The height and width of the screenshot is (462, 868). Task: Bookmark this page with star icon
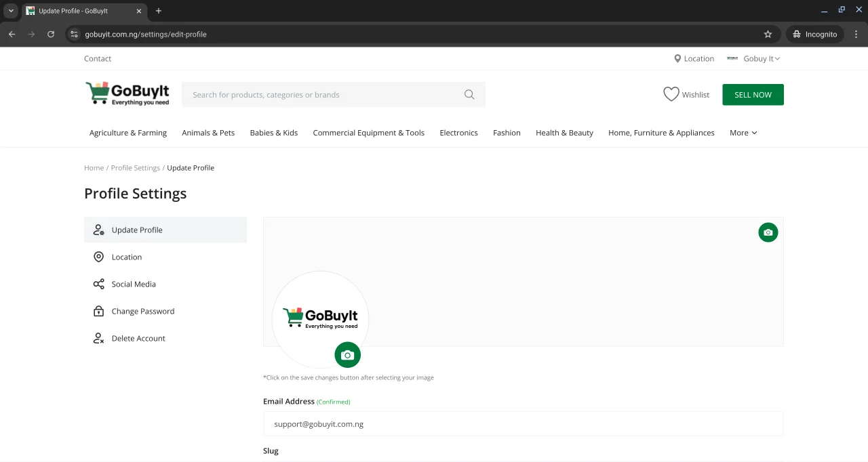tap(768, 35)
